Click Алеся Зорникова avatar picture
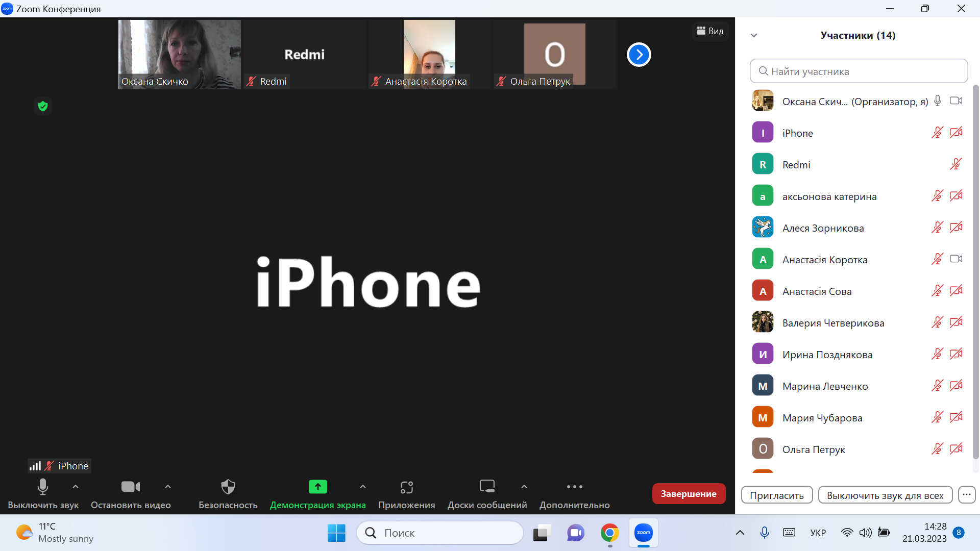The height and width of the screenshot is (551, 980). point(763,228)
